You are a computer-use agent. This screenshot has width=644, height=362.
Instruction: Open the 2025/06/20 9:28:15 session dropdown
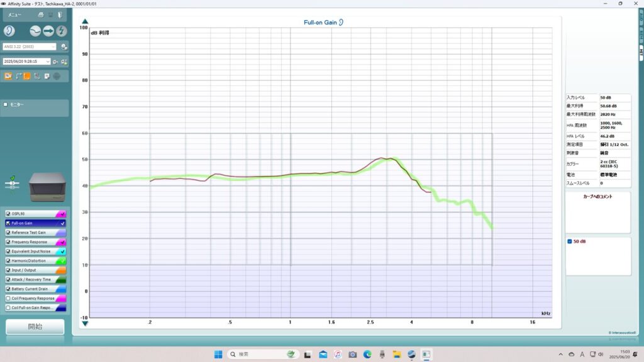(26, 62)
